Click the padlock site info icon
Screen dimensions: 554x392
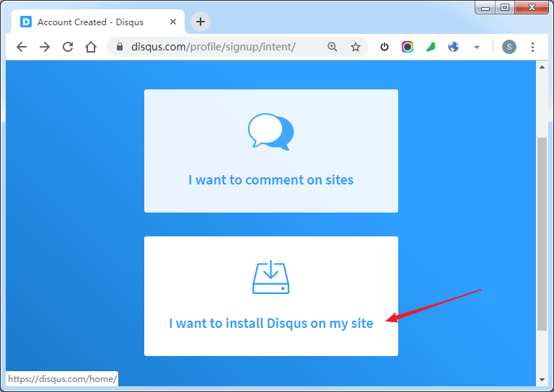coord(120,47)
